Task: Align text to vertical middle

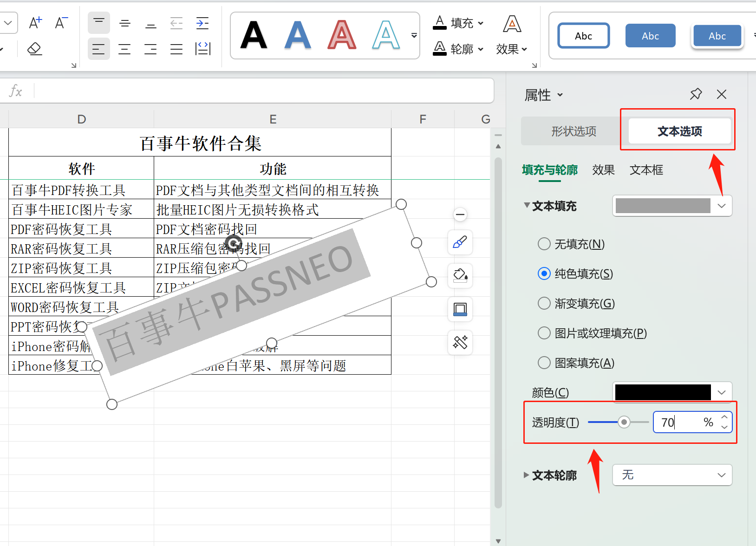Action: (x=125, y=23)
